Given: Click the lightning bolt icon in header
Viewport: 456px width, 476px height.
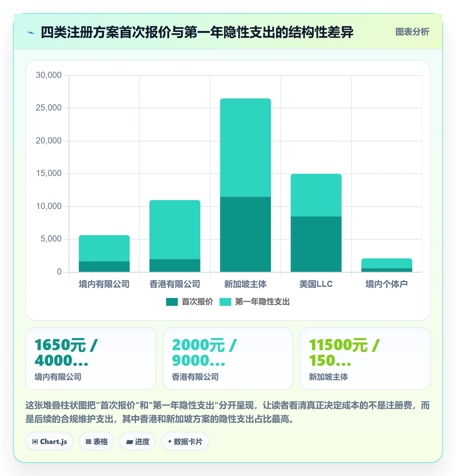Looking at the screenshot, I should click(31, 33).
